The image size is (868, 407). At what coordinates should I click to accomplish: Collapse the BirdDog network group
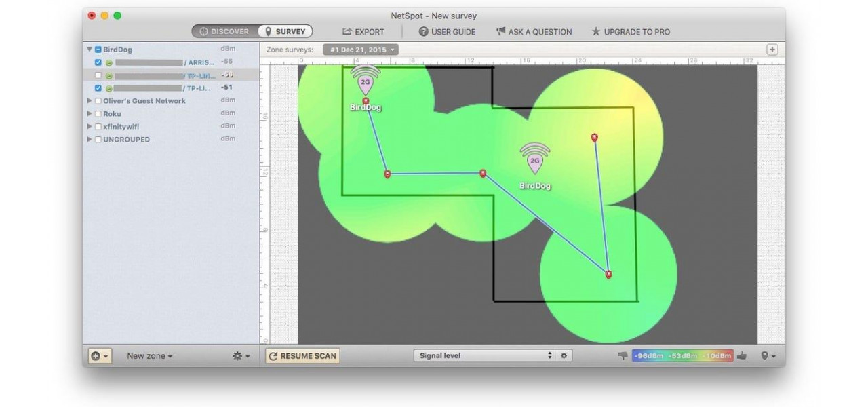[x=89, y=50]
